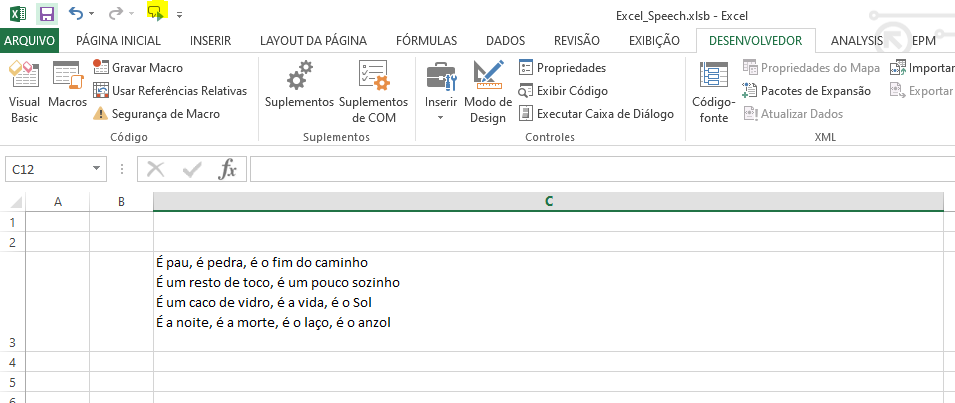The image size is (955, 403).
Task: Open Suplementos de COM
Action: 373,88
